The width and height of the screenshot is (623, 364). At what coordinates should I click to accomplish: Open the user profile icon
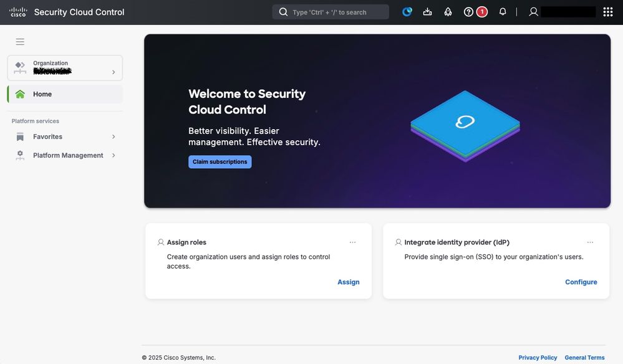[x=533, y=12]
